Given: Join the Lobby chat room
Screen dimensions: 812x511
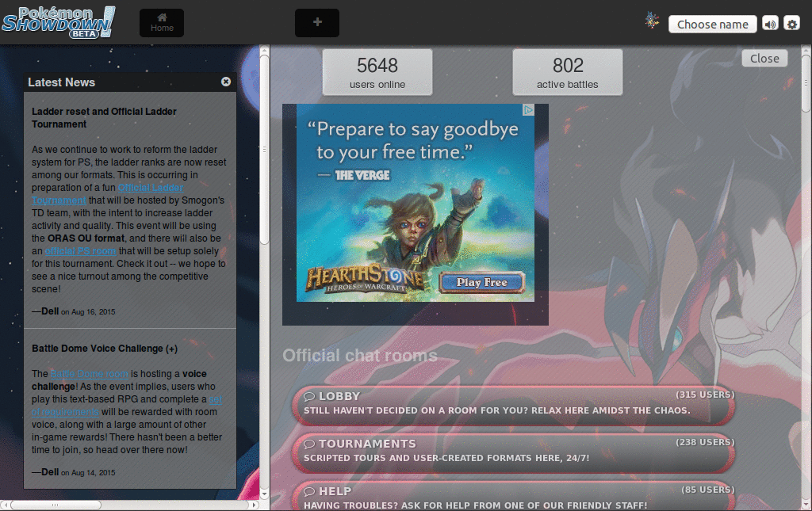Looking at the screenshot, I should tap(513, 405).
